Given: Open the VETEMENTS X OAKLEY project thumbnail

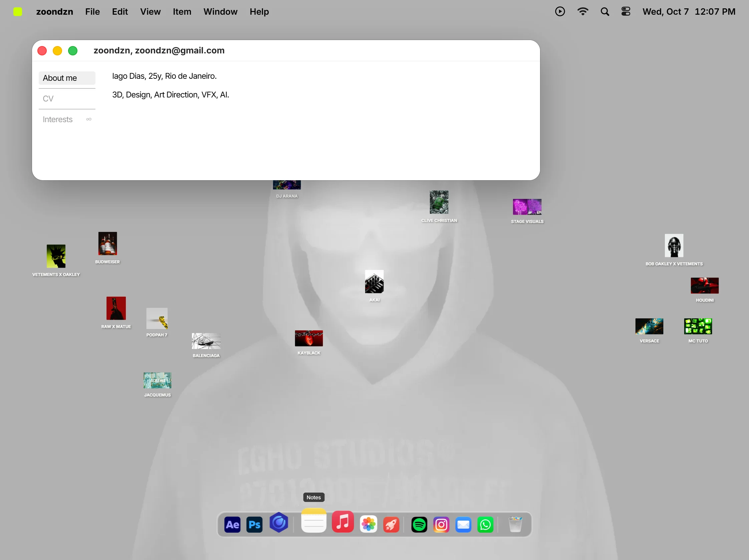Looking at the screenshot, I should [x=56, y=256].
